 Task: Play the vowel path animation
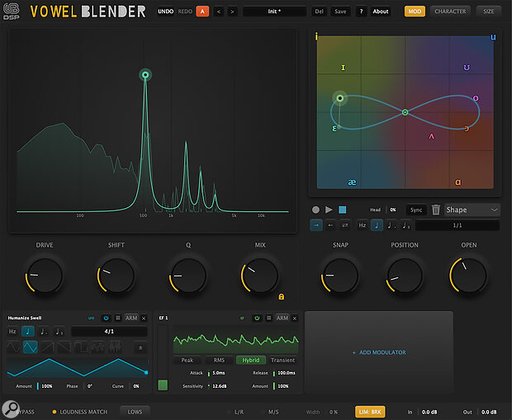329,210
